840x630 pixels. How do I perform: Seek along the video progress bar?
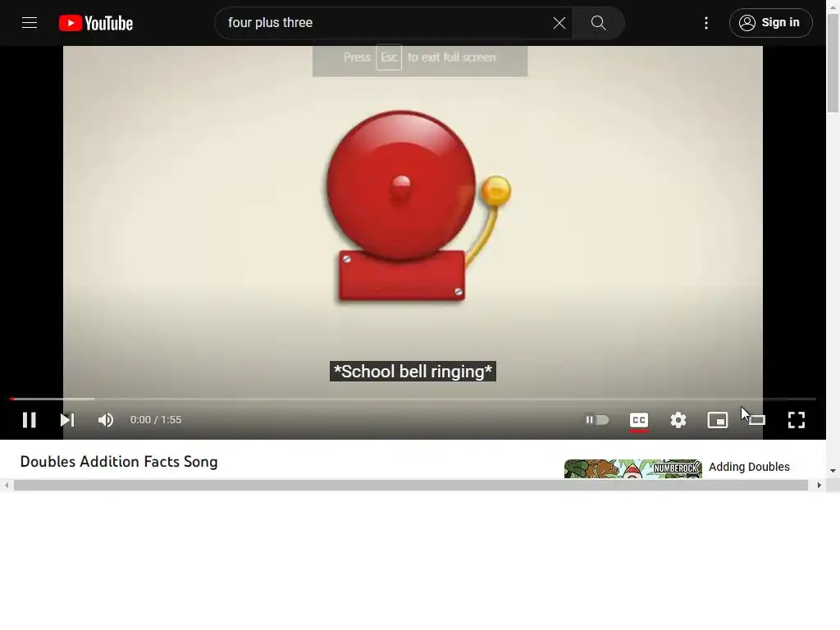point(413,399)
